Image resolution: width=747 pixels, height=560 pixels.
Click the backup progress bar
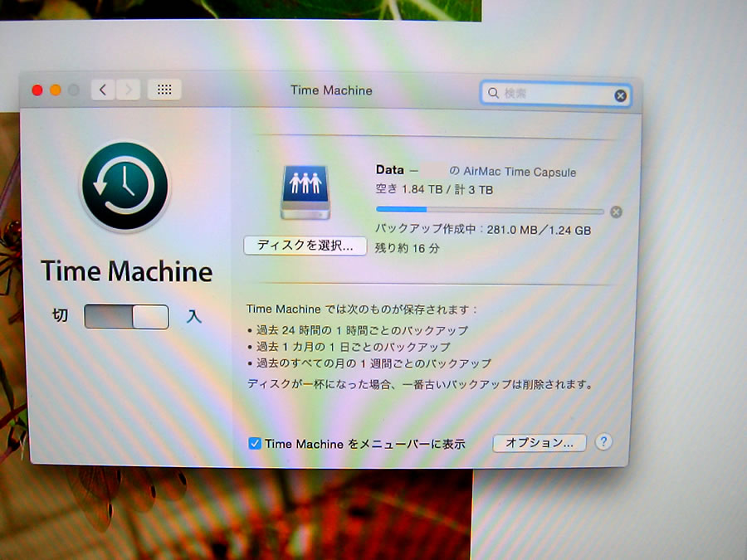(490, 210)
